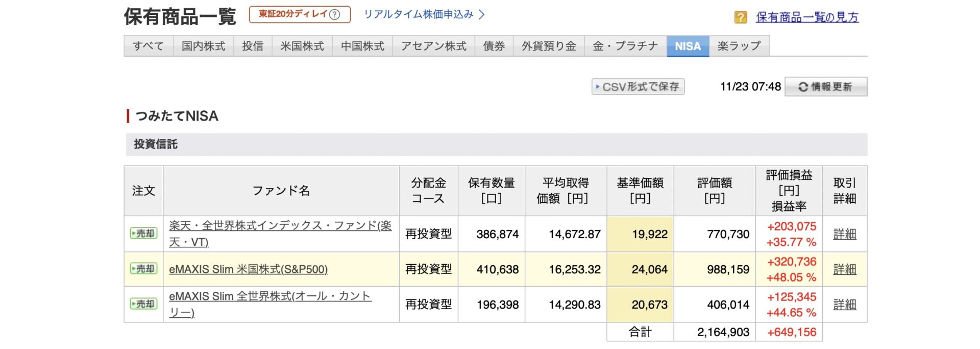Click the timestamp 11/23 07:48
The image size is (980, 349).
click(x=750, y=87)
